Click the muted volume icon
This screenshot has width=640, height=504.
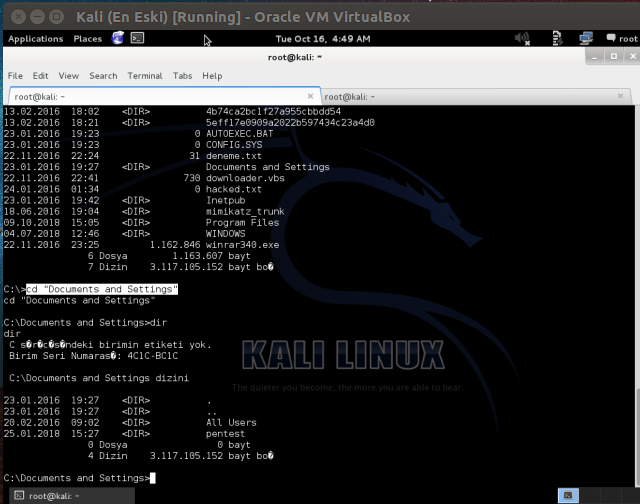coord(522,38)
